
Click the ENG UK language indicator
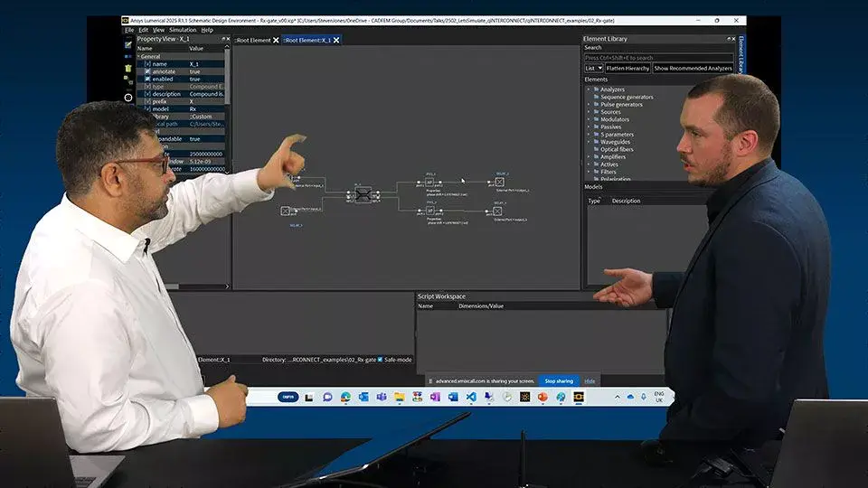click(x=659, y=397)
